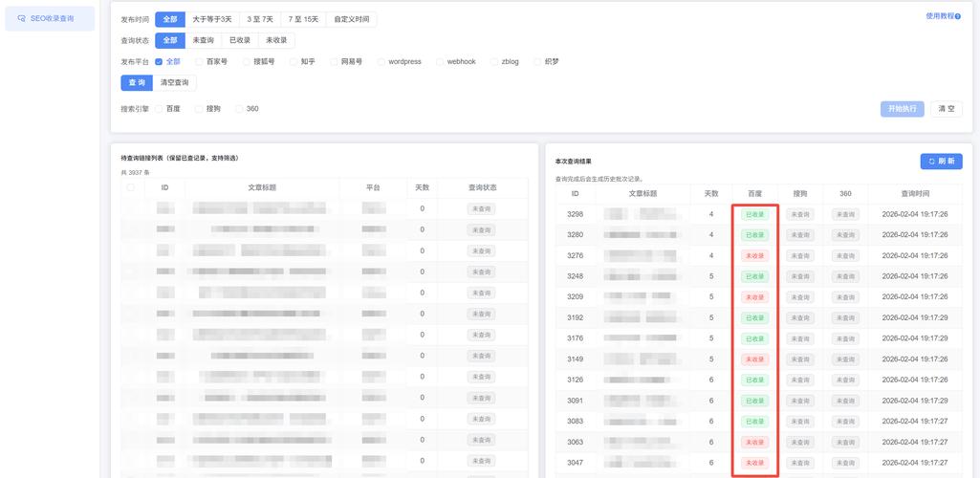The image size is (980, 478).
Task: Open the 使用教程 tutorial link
Action: pyautogui.click(x=940, y=16)
